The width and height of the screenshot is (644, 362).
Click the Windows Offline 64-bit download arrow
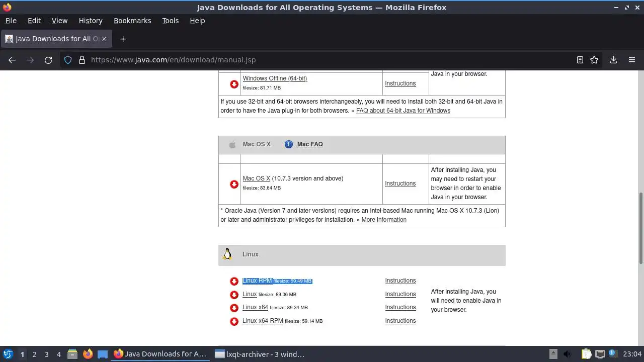[234, 84]
